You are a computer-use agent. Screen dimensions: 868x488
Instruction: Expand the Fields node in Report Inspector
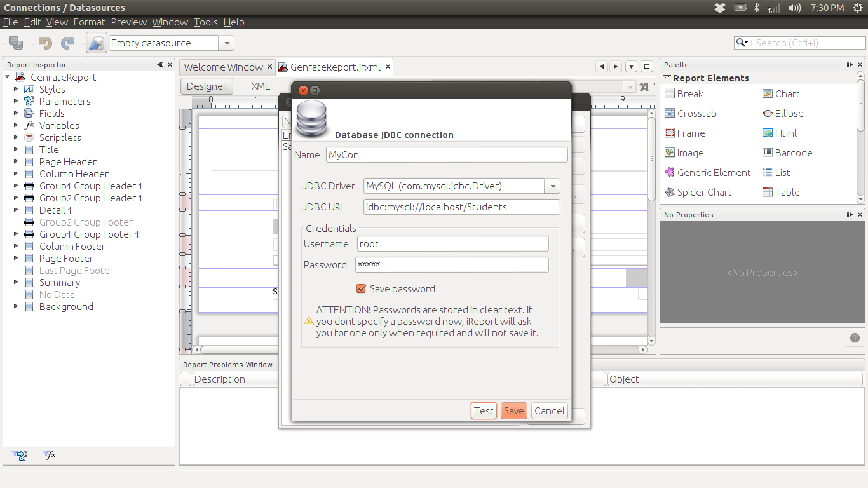click(x=16, y=113)
